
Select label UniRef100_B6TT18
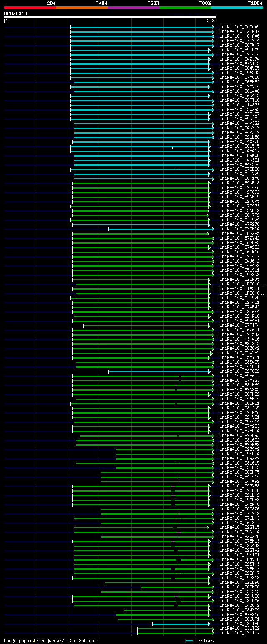(x=239, y=100)
